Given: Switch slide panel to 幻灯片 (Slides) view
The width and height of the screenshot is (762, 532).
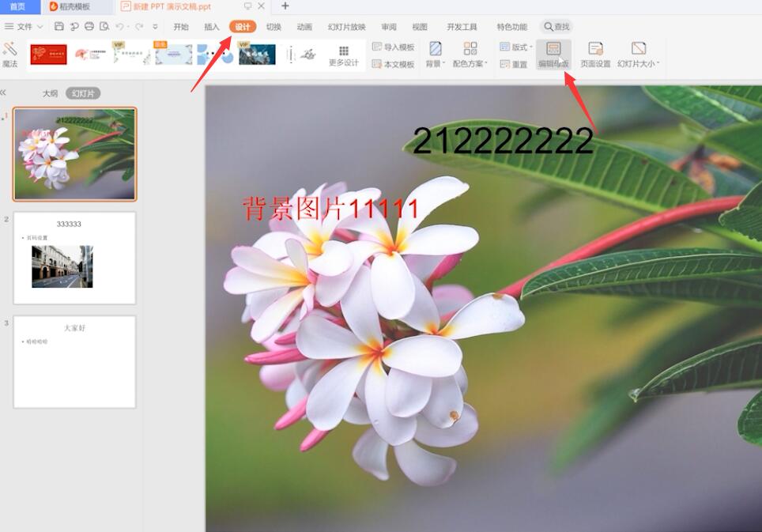Looking at the screenshot, I should [83, 93].
